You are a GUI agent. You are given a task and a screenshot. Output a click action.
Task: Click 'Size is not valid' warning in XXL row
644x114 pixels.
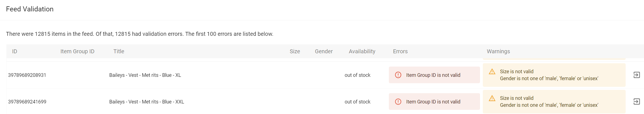pyautogui.click(x=516, y=98)
